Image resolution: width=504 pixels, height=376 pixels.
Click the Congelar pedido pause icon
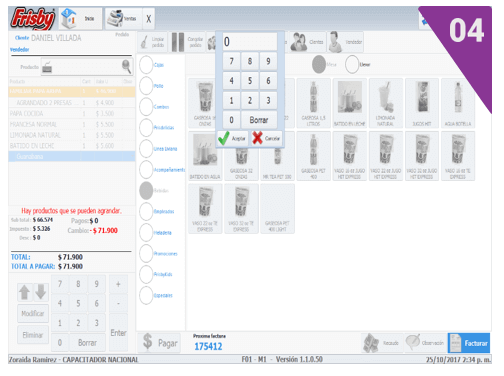tap(178, 42)
